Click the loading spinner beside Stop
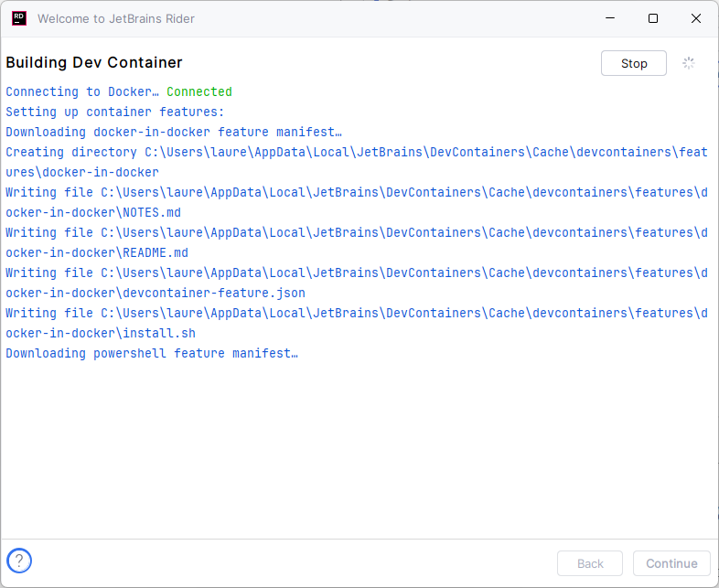The height and width of the screenshot is (588, 719). pos(688,63)
